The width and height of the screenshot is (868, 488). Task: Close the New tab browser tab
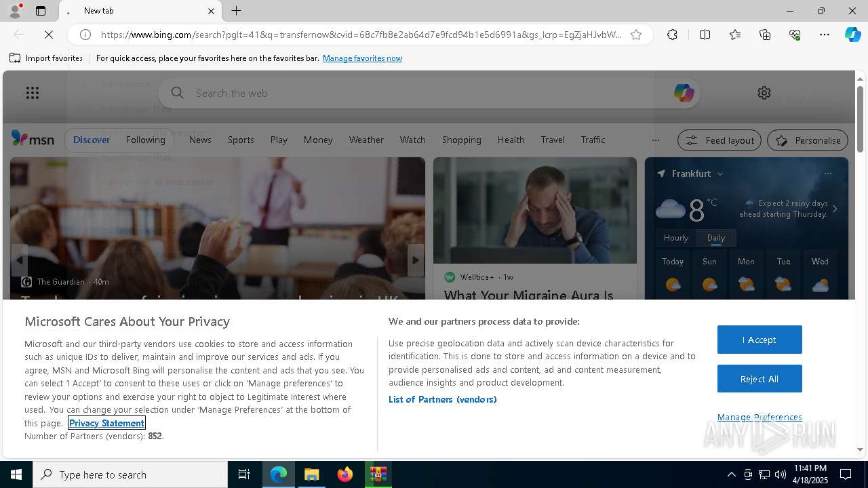click(x=211, y=11)
